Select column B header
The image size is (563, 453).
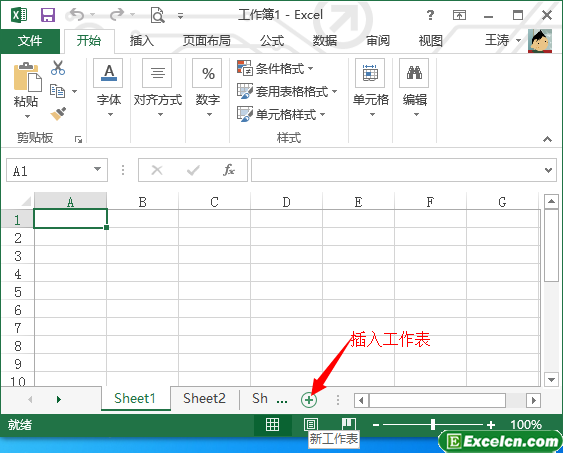click(143, 201)
